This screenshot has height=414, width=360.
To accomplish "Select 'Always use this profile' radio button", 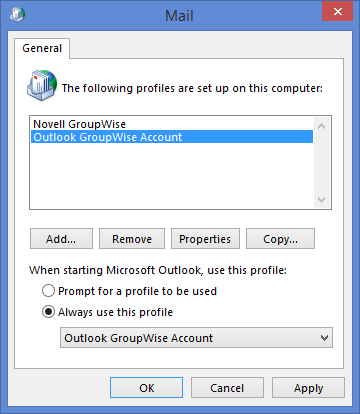I will click(48, 312).
